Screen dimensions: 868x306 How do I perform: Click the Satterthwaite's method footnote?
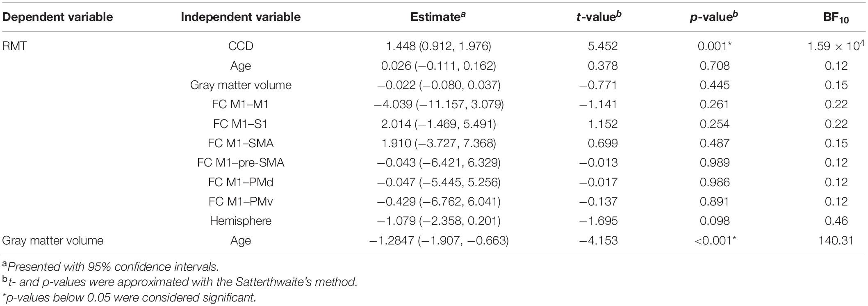click(x=179, y=282)
